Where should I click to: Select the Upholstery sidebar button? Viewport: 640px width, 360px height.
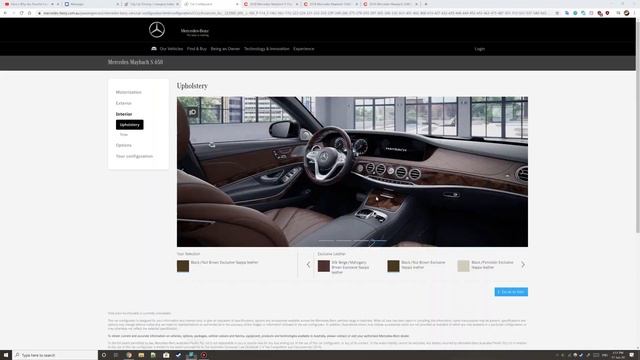pyautogui.click(x=129, y=124)
